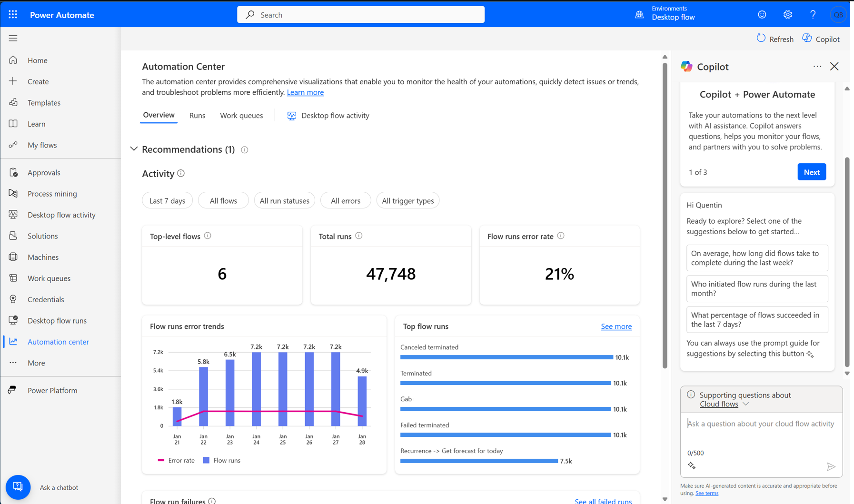Open the See more link for Top flow runs
Viewport: 854px width, 504px height.
click(616, 326)
